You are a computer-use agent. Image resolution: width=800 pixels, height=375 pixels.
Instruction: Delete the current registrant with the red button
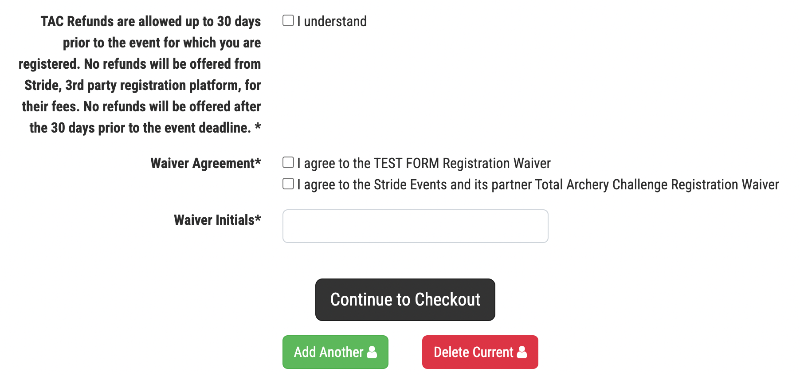pyautogui.click(x=480, y=352)
